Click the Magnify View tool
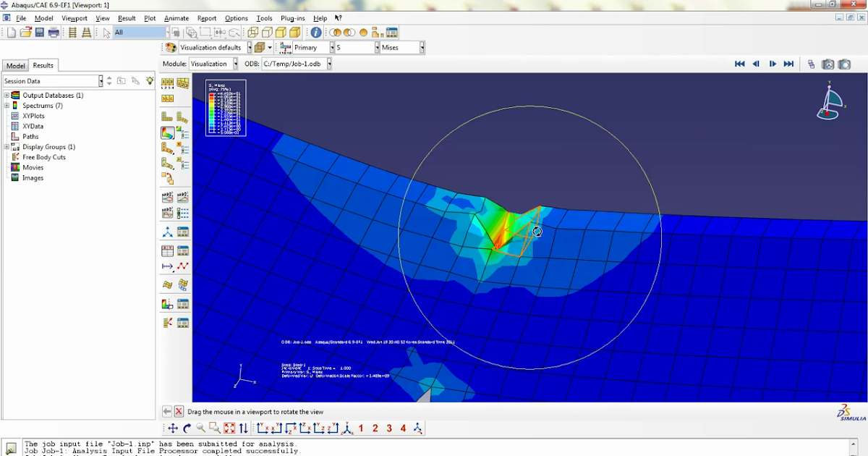 (x=201, y=428)
